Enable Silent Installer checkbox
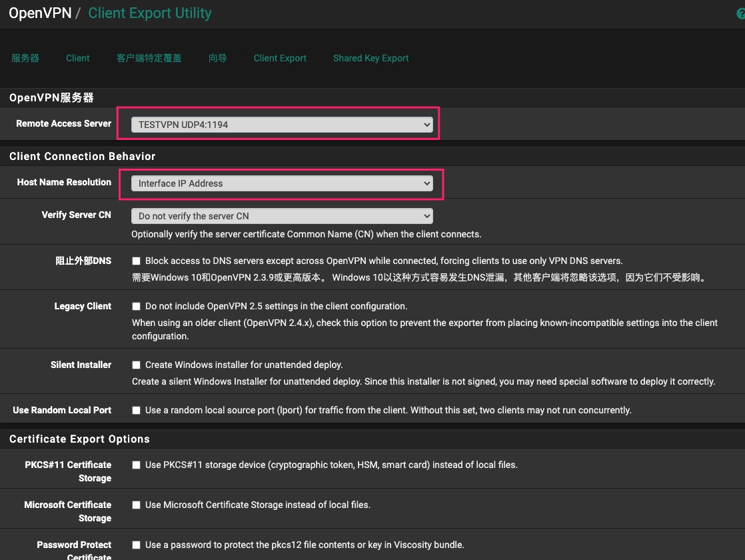 pos(137,365)
